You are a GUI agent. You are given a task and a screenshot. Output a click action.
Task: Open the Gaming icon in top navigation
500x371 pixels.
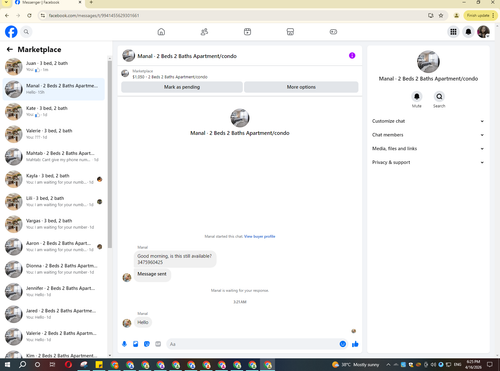(333, 32)
